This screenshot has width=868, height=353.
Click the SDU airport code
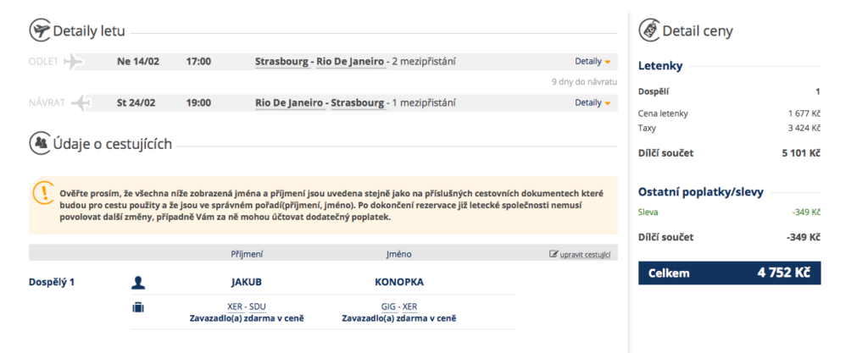click(258, 306)
